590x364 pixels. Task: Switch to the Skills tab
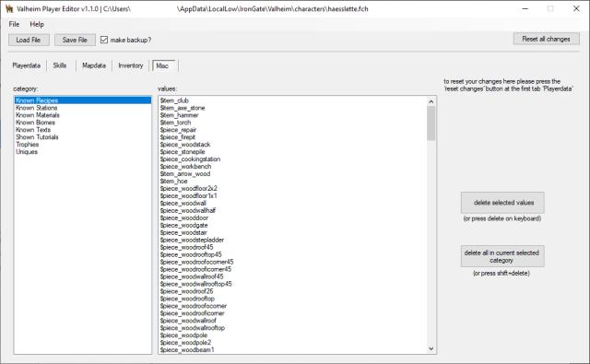(59, 65)
